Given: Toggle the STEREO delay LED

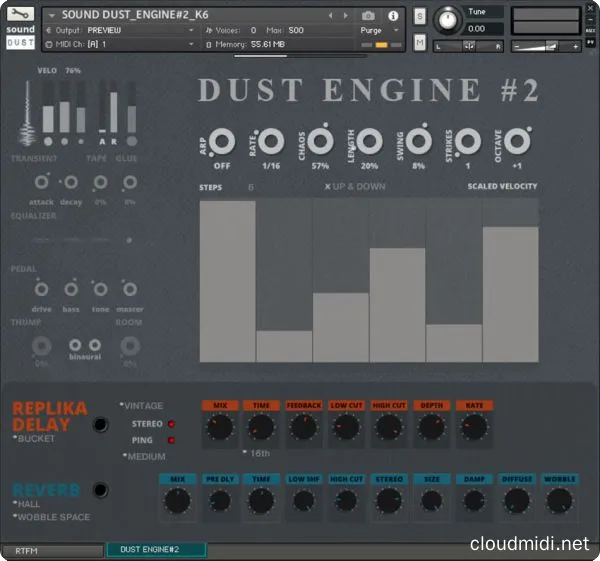Looking at the screenshot, I should pos(171,424).
